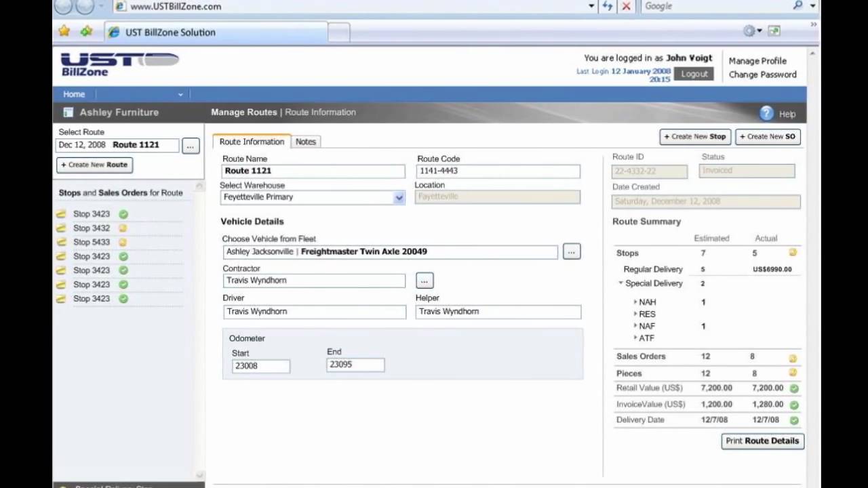This screenshot has height=488, width=868.
Task: Select the Route Information tab
Action: pos(252,142)
